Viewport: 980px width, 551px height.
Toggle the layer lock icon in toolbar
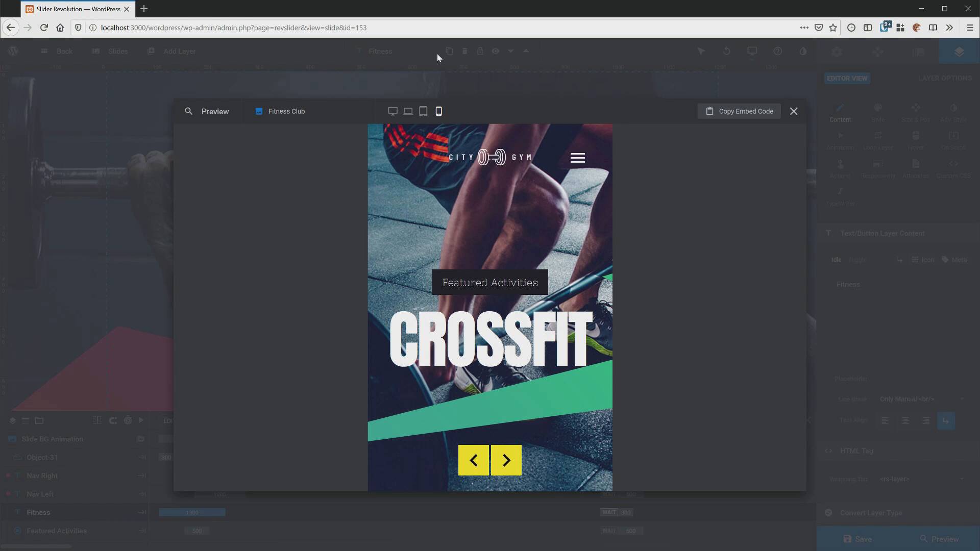(x=480, y=51)
